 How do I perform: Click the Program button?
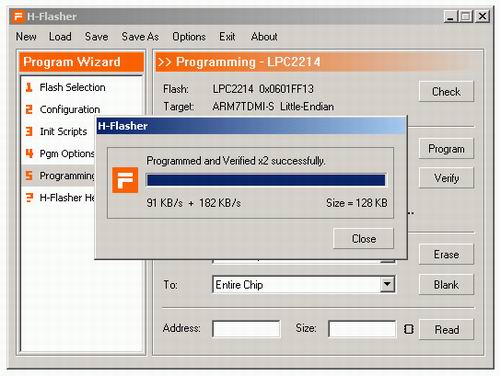[x=446, y=149]
